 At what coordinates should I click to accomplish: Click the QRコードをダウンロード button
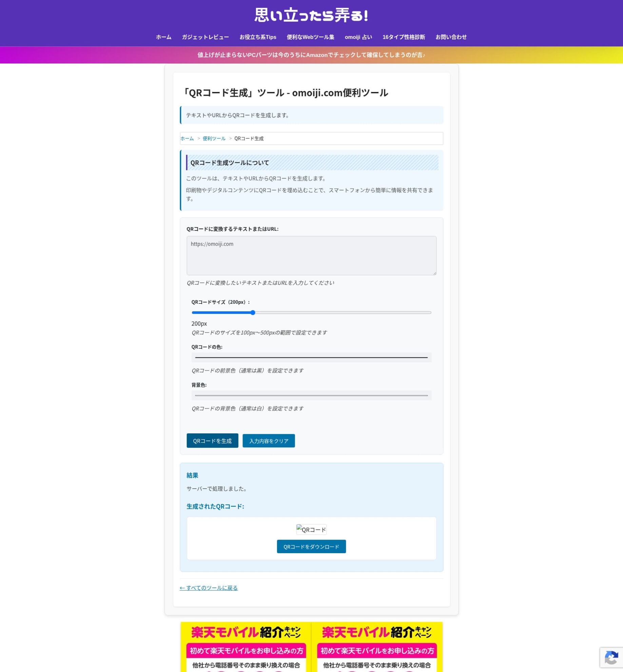tap(311, 546)
